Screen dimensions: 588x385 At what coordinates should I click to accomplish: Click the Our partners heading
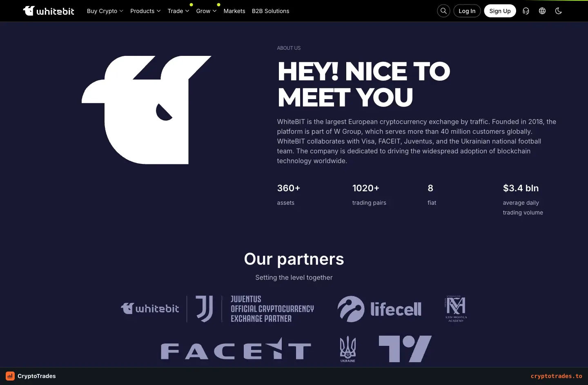pos(294,259)
